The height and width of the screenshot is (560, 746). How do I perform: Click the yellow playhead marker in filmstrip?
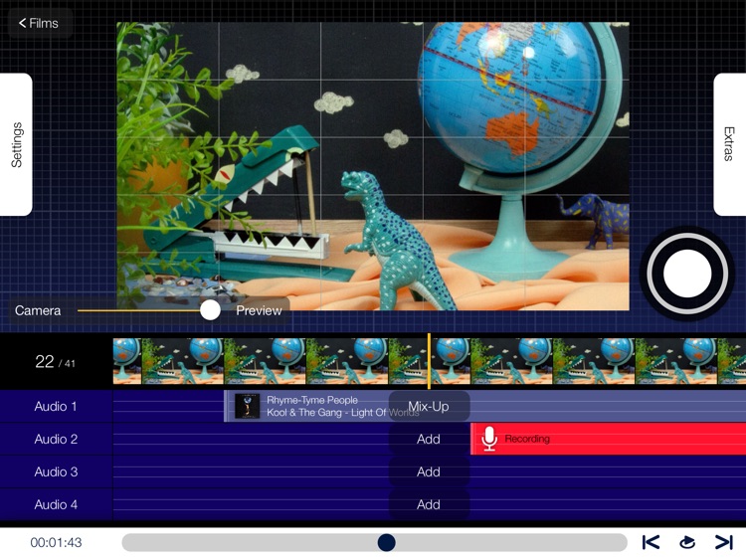[429, 361]
